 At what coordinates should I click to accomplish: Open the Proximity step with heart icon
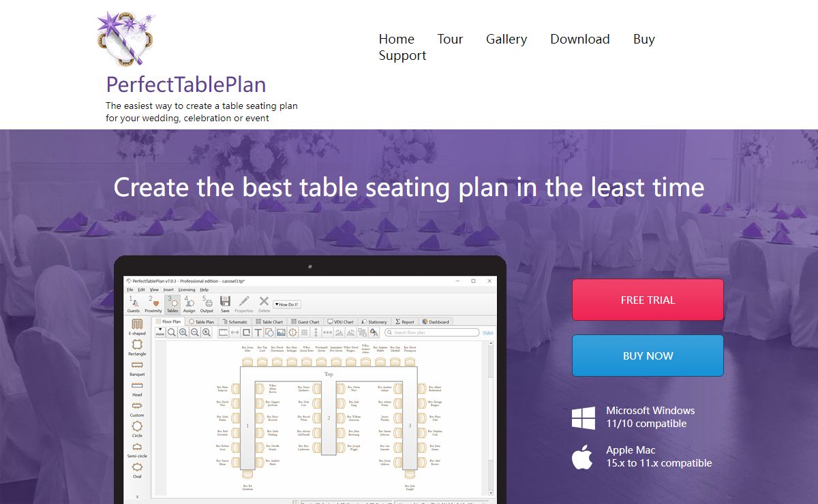click(153, 304)
